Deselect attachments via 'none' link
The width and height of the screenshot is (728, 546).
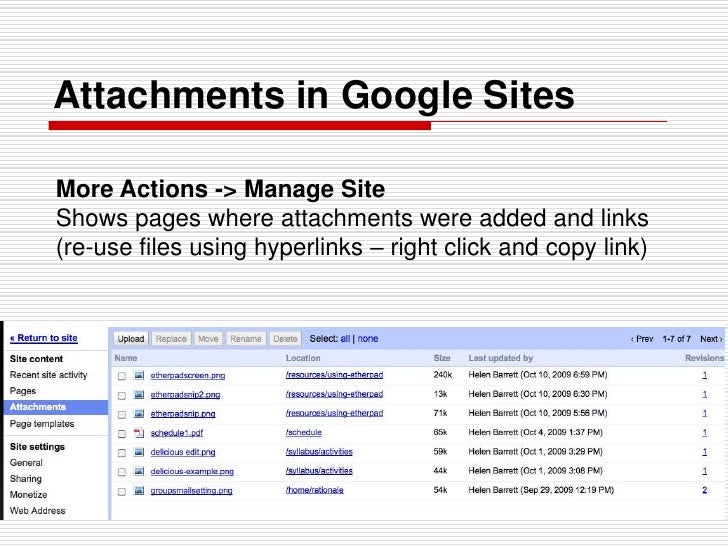tap(368, 338)
